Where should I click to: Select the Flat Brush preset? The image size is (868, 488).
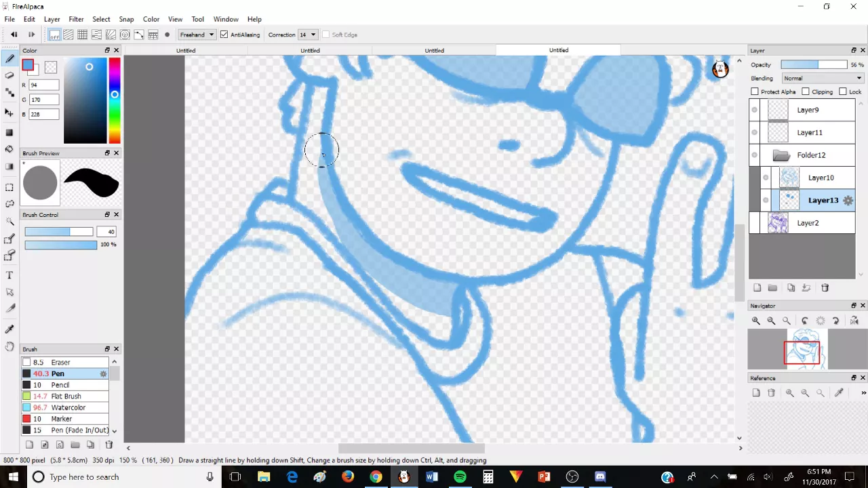tap(65, 396)
